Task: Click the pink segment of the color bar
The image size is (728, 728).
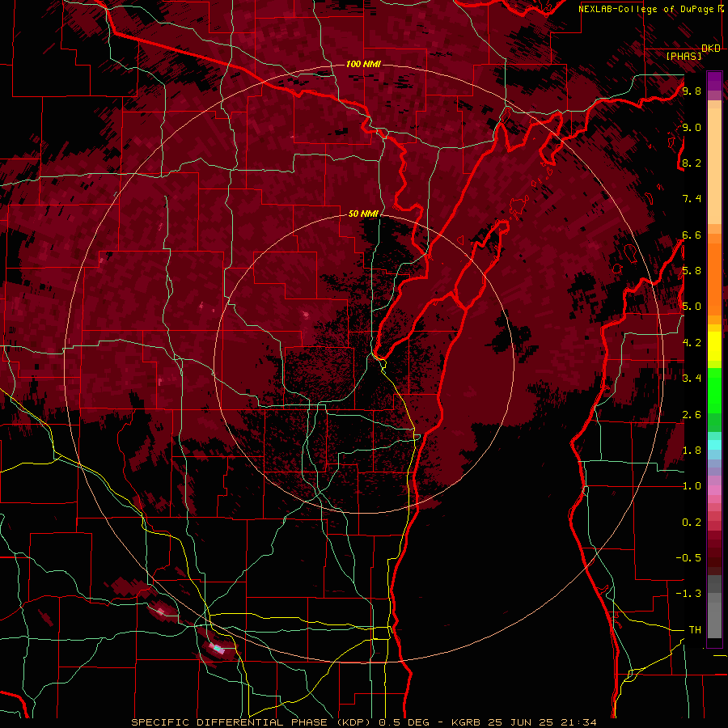Action: click(714, 490)
